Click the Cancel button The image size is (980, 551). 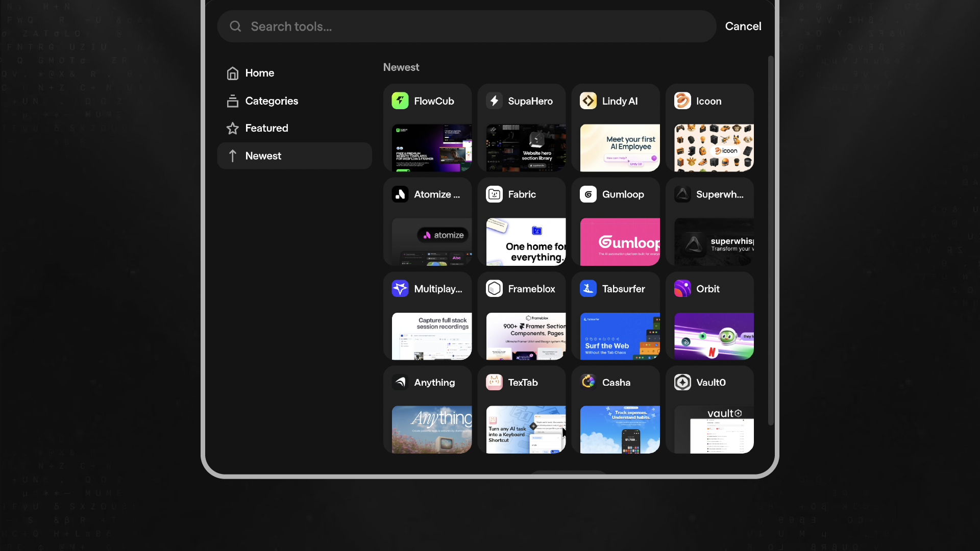point(743,26)
